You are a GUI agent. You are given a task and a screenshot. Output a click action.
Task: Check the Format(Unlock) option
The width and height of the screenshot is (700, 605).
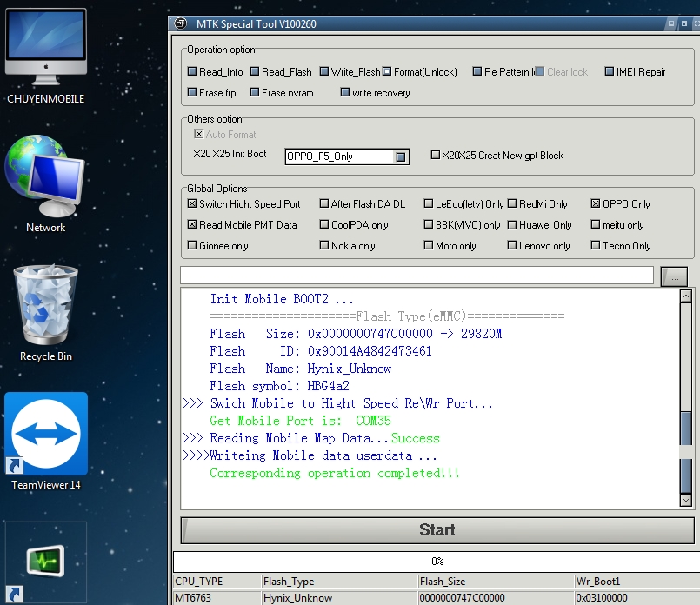[387, 71]
